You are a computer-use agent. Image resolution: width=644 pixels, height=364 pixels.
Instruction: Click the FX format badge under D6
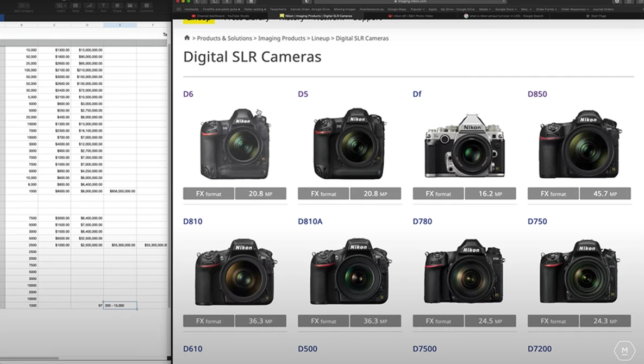(x=209, y=194)
